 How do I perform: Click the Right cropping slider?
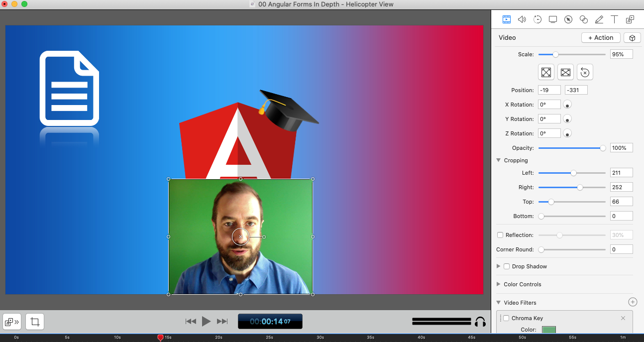[572, 187]
